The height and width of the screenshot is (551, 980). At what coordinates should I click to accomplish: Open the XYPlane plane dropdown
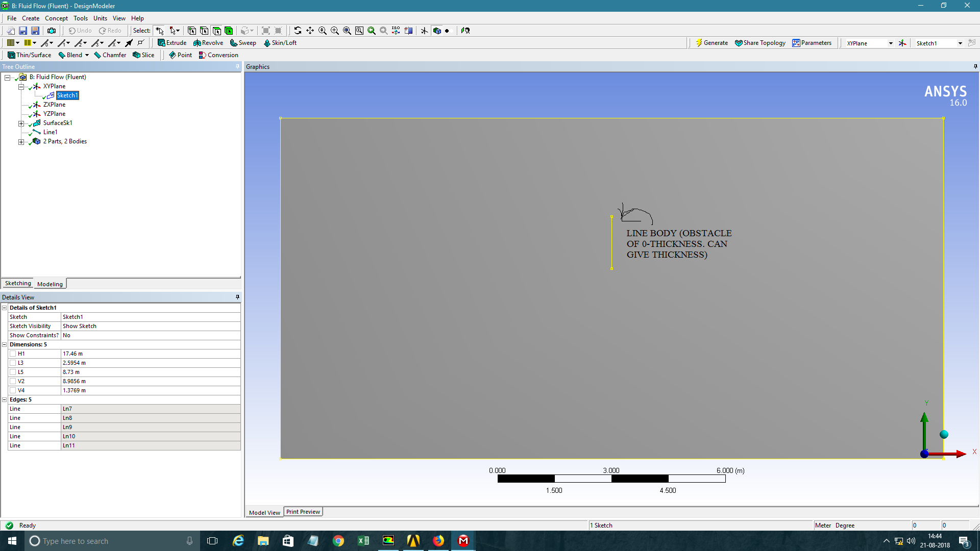pos(890,43)
